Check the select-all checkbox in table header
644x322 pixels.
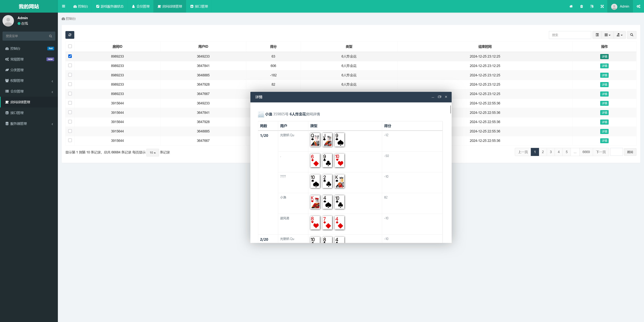70,46
